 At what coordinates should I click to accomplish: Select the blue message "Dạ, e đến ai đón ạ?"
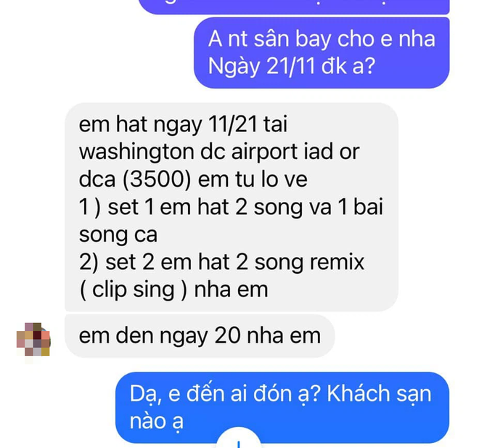[x=282, y=407]
